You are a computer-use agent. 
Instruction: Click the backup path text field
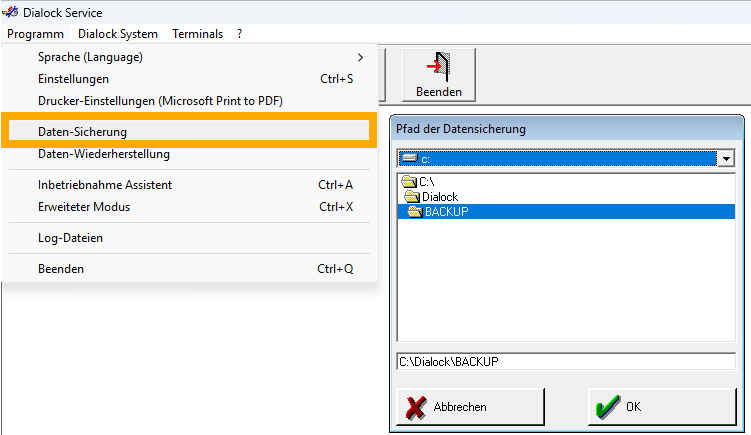click(566, 361)
